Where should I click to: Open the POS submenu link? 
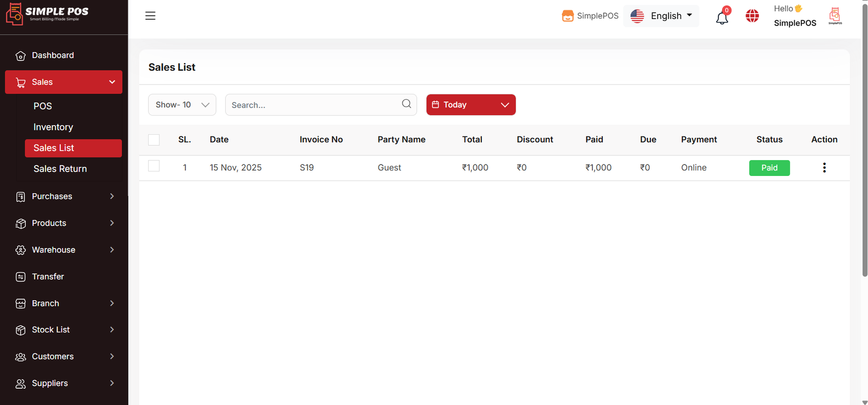[x=43, y=106]
